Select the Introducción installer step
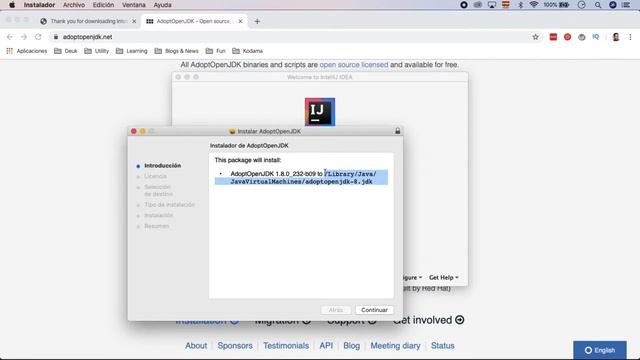Viewport: 640px width, 360px height. point(162,166)
